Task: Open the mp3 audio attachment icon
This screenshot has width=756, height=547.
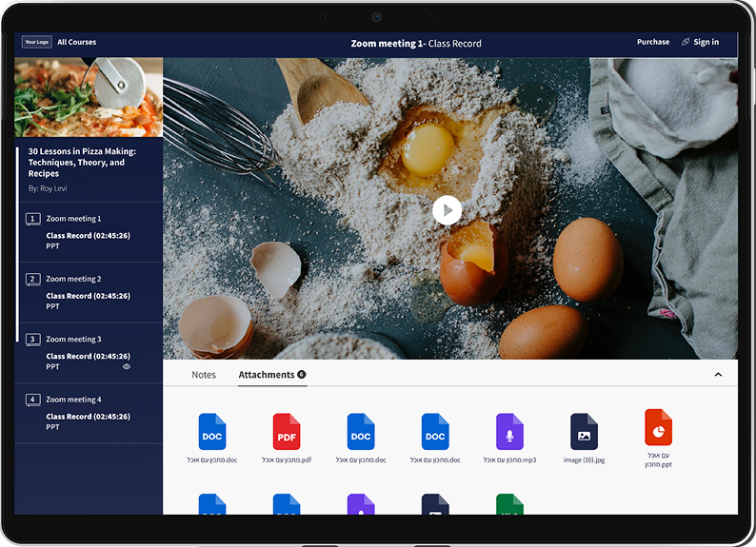Action: coord(509,432)
